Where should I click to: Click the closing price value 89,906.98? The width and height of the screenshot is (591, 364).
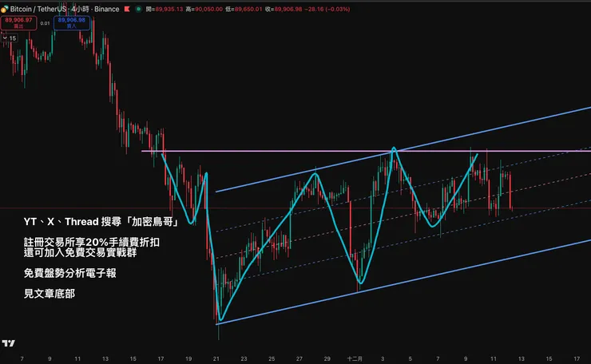[x=288, y=9]
